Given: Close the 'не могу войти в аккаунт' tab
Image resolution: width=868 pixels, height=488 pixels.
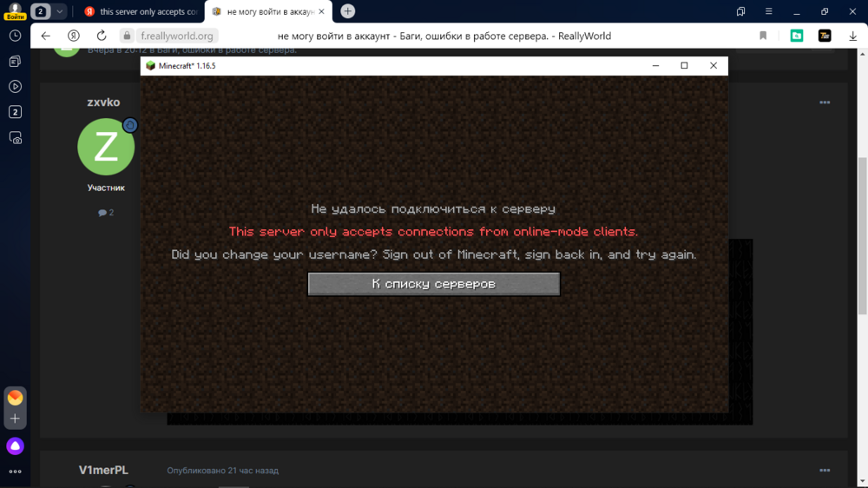Looking at the screenshot, I should (x=322, y=11).
